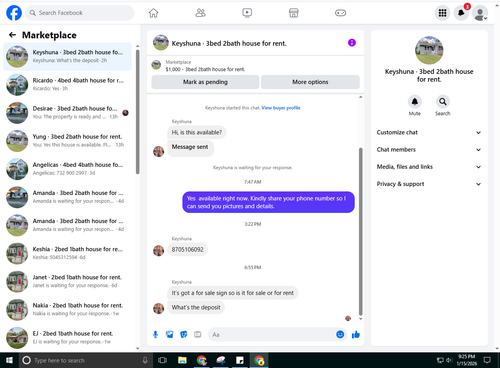
Task: Click the Search Facebook field
Action: [80, 13]
